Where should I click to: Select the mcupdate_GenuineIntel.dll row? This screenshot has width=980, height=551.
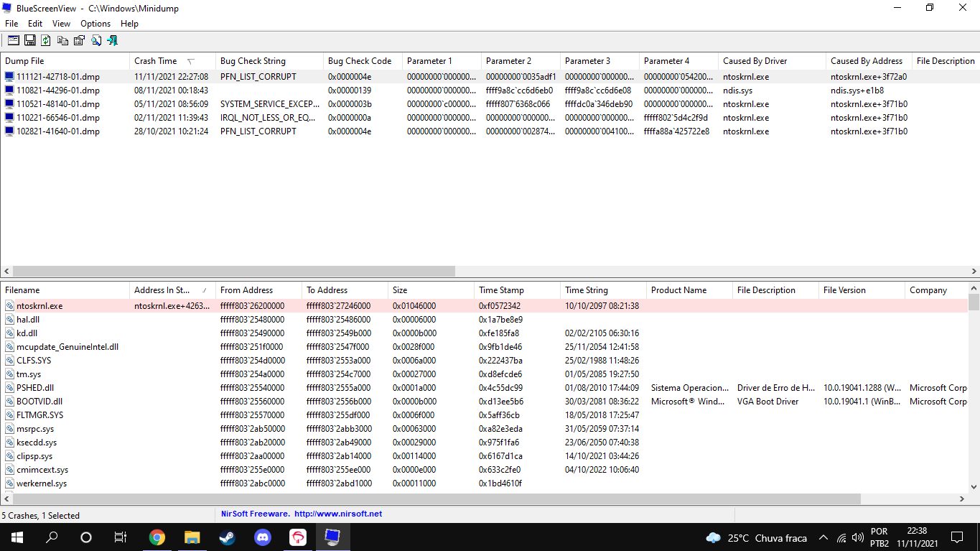[x=485, y=347]
